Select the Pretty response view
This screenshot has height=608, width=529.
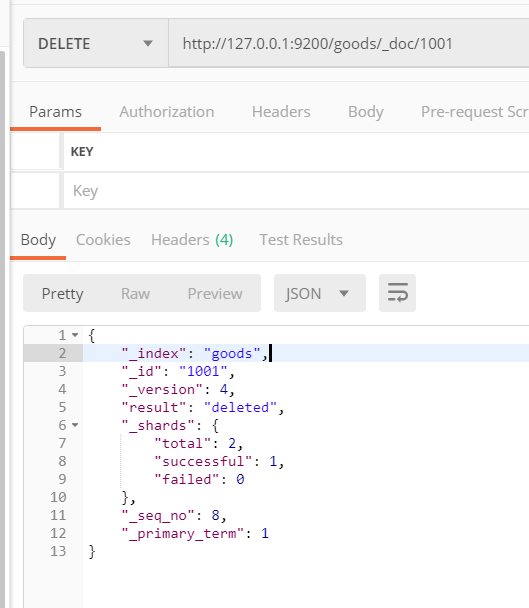[62, 294]
